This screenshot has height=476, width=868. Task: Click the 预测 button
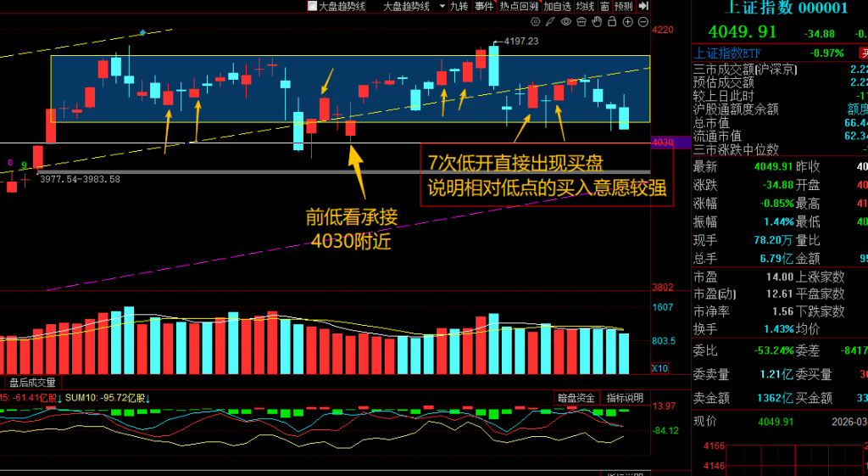coord(623,6)
